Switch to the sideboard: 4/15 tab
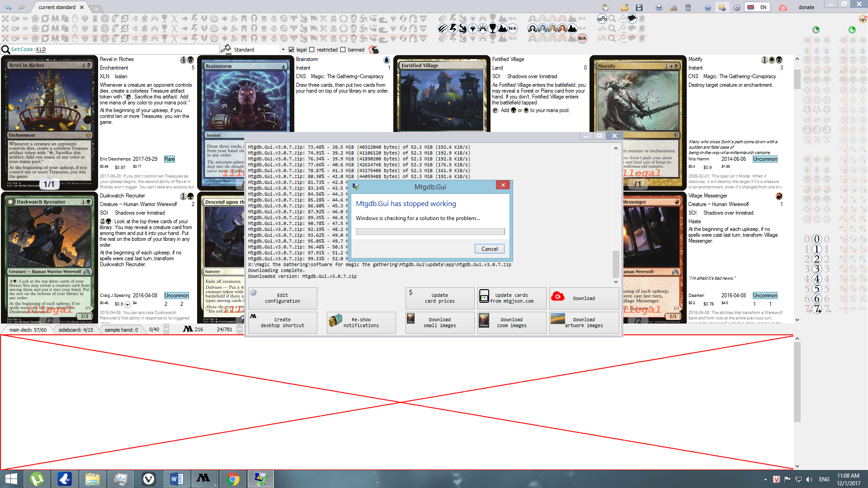This screenshot has width=868, height=488. click(75, 330)
